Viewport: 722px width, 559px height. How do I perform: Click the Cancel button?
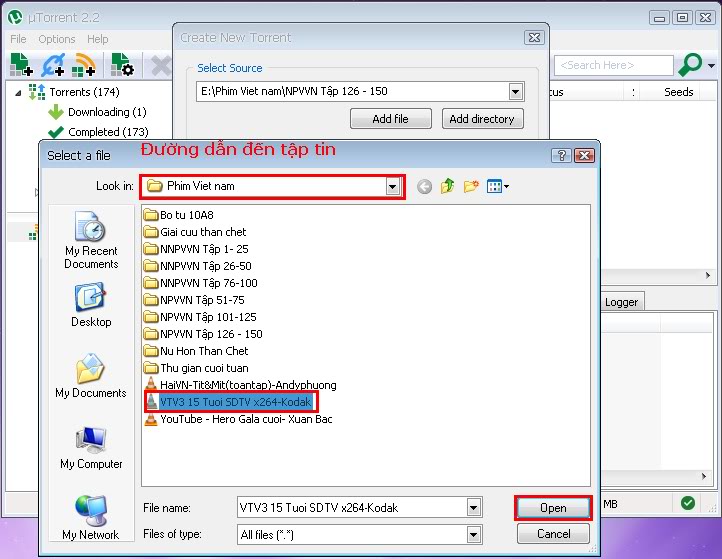pos(553,534)
